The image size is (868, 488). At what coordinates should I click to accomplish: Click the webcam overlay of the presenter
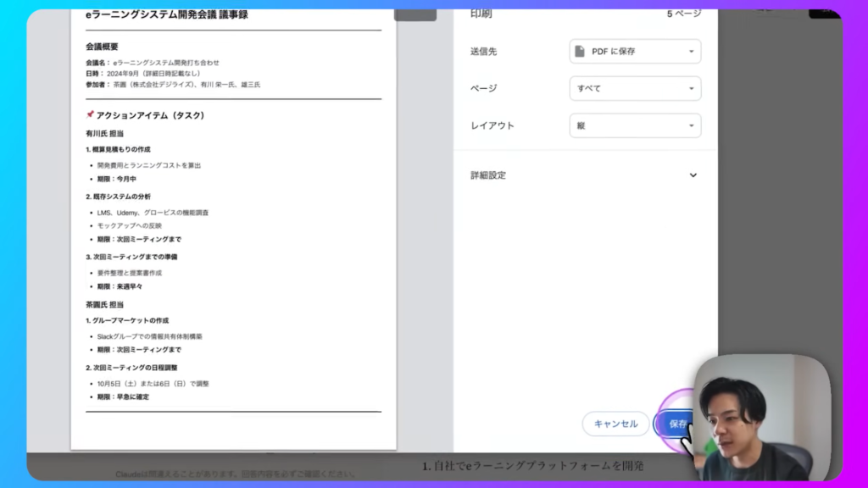pos(762,418)
